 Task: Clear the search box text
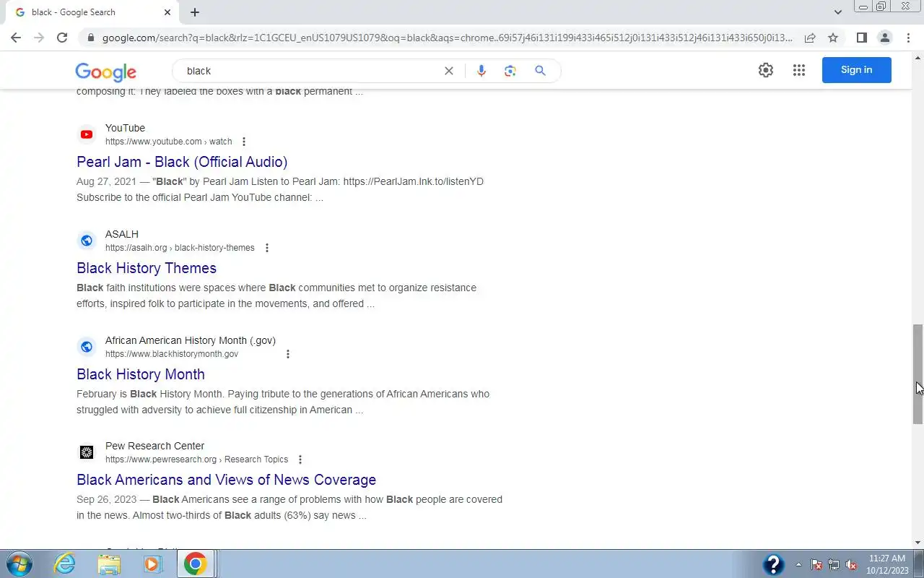[x=448, y=71]
